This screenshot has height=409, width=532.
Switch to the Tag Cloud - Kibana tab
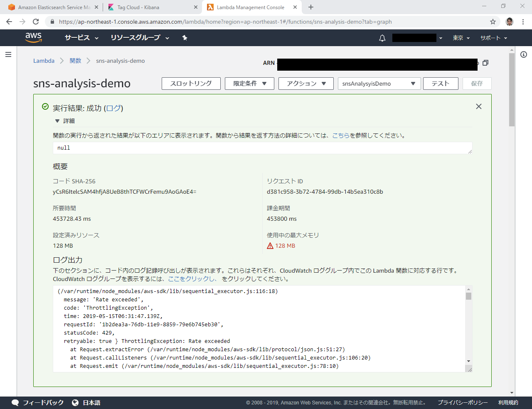point(150,7)
